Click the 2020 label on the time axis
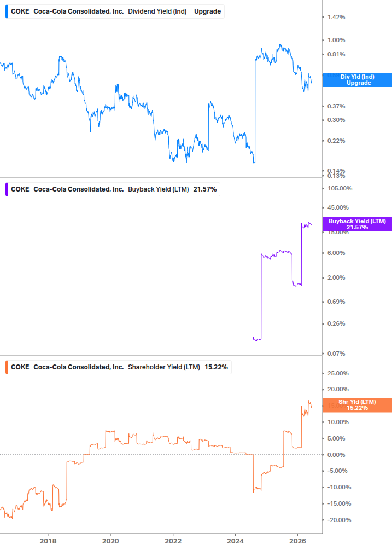The width and height of the screenshot is (392, 550). (x=110, y=541)
